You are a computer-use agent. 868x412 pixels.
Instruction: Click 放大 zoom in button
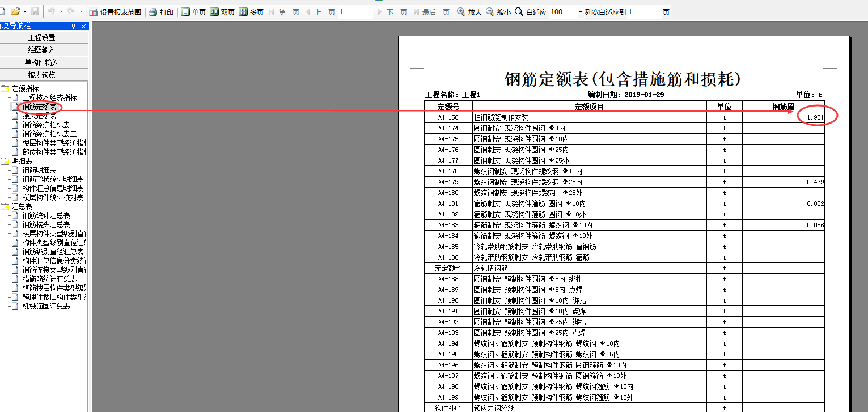coord(469,12)
